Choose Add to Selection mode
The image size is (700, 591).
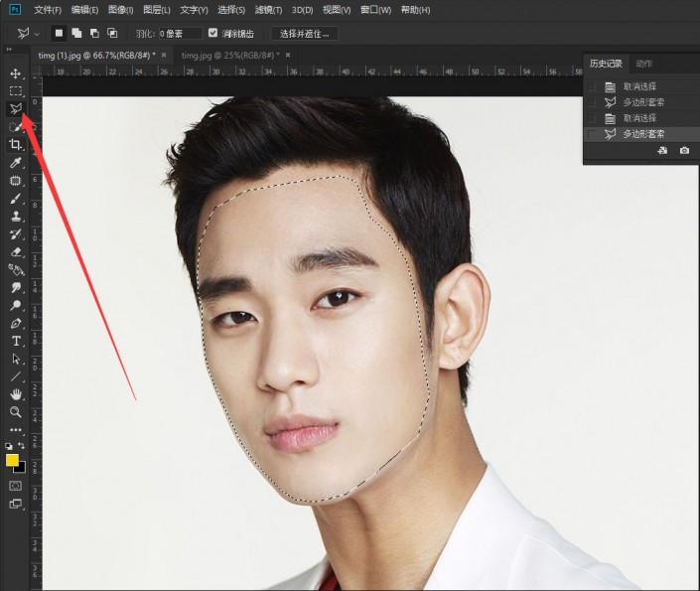tap(76, 33)
